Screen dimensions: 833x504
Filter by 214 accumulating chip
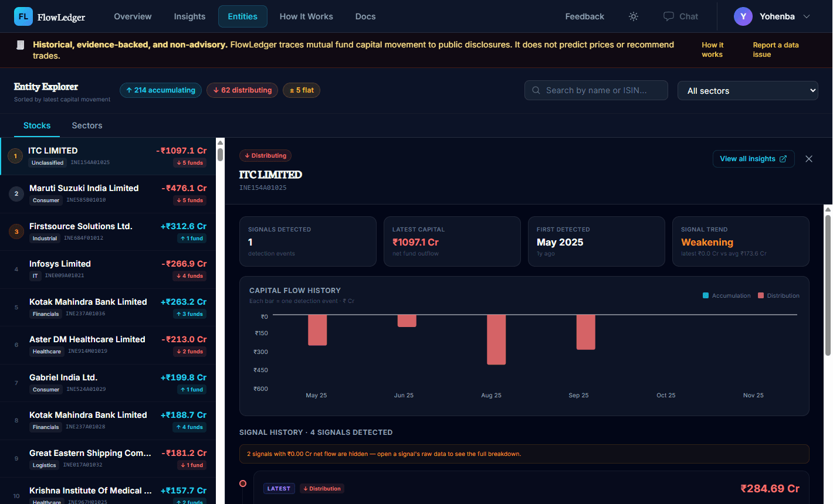[x=161, y=90]
